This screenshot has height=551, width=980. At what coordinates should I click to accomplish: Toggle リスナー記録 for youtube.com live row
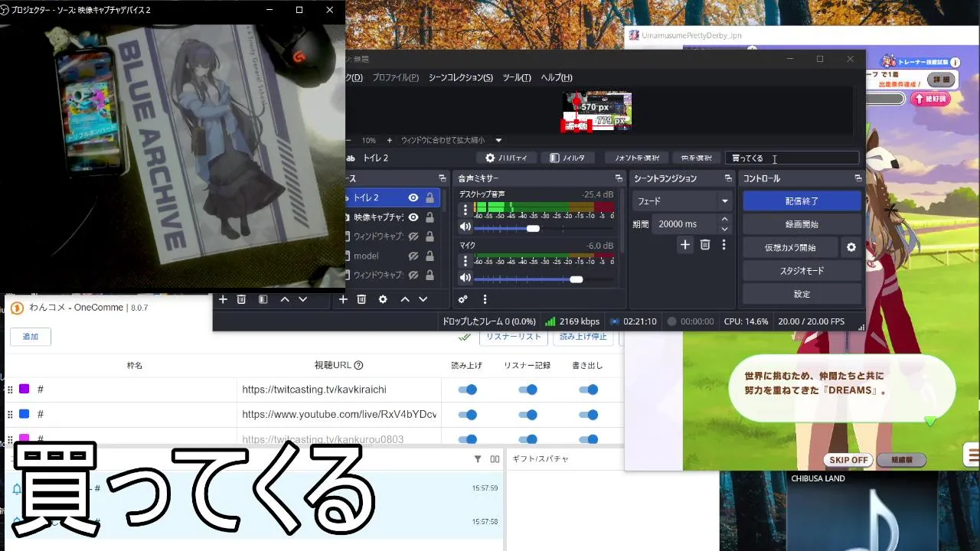point(528,414)
